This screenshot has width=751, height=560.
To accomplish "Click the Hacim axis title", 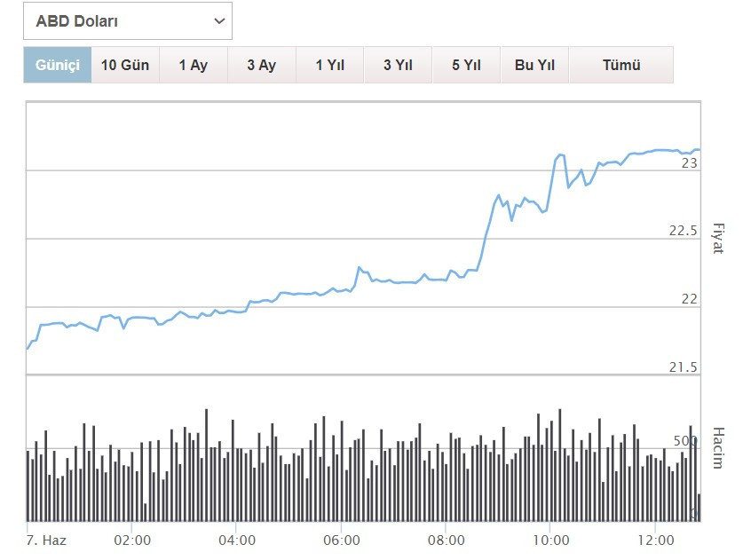I will 718,447.
